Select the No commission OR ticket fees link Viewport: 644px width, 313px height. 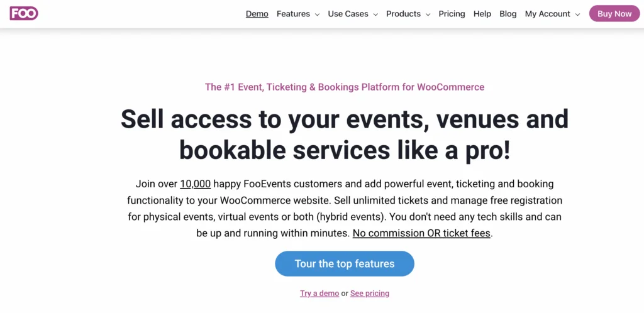click(x=422, y=233)
